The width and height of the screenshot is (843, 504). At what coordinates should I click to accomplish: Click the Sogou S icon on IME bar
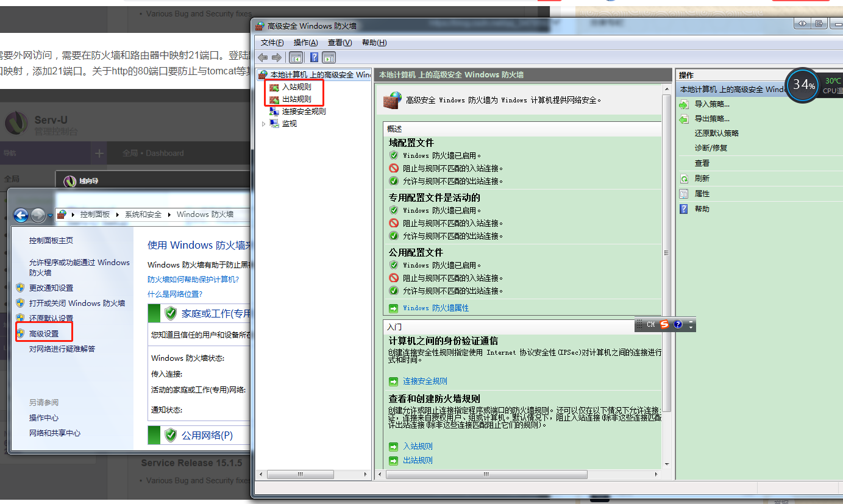pos(664,325)
